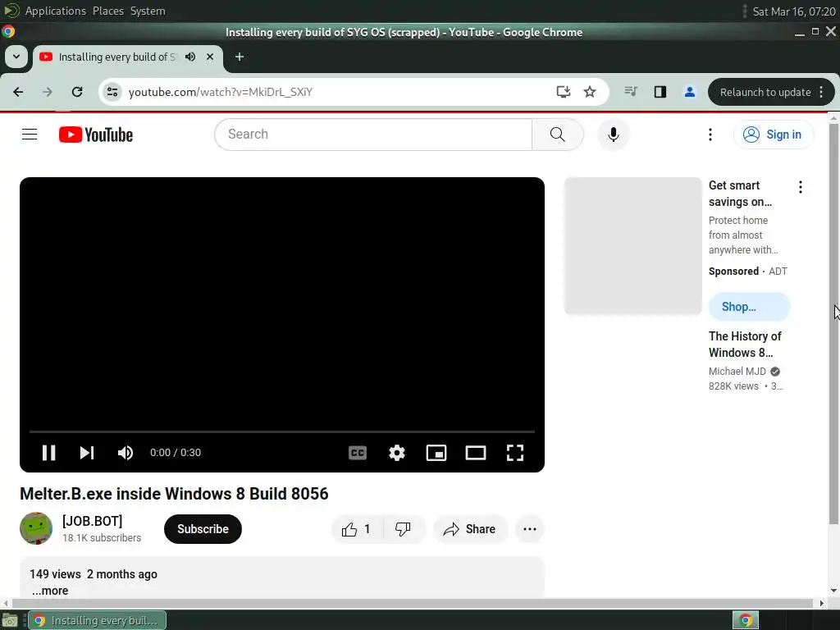The image size is (840, 630).
Task: Dislike the video
Action: 404,529
